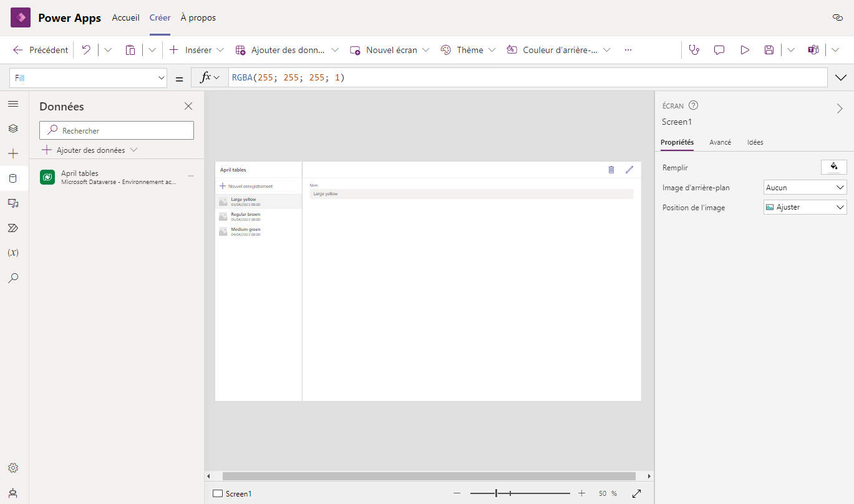Select the Créer tab
Image resolution: width=854 pixels, height=504 pixels.
[x=160, y=17]
